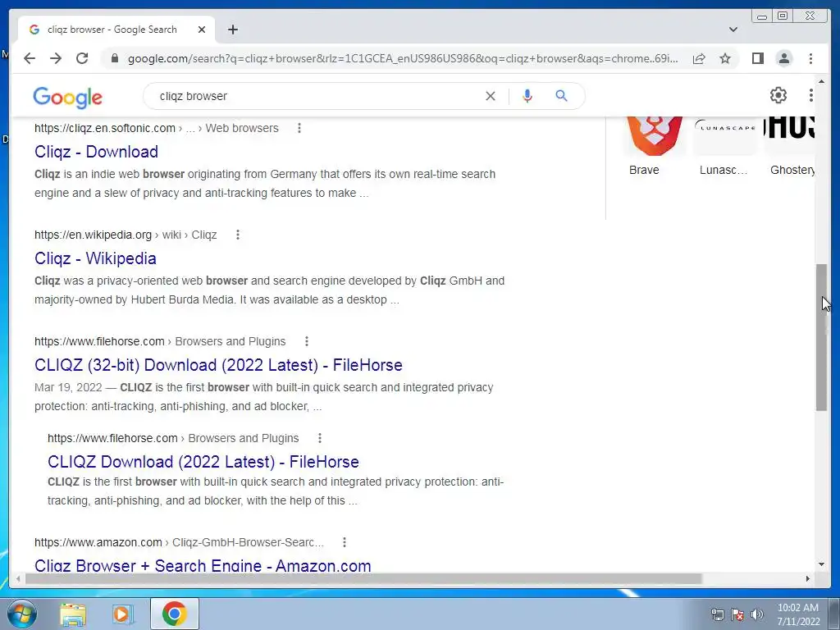This screenshot has width=840, height=630.
Task: Go forward to the next page
Action: [x=56, y=58]
